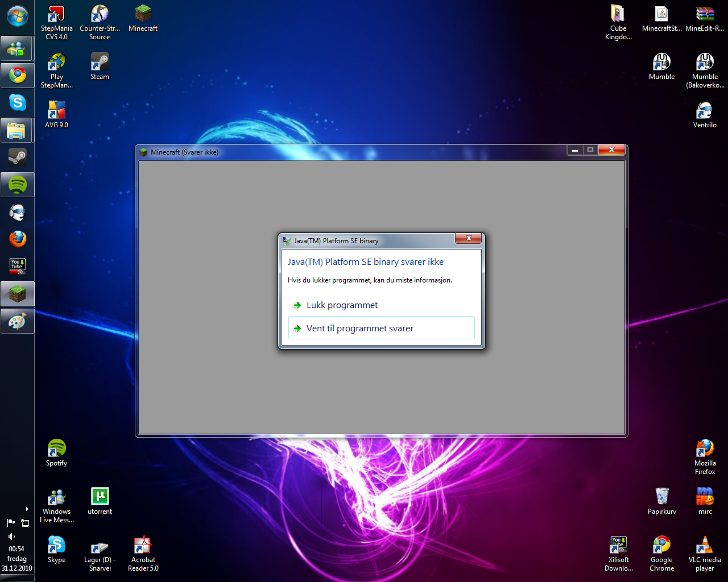Select the MineEdit-R... archive icon
The width and height of the screenshot is (728, 582).
[705, 18]
